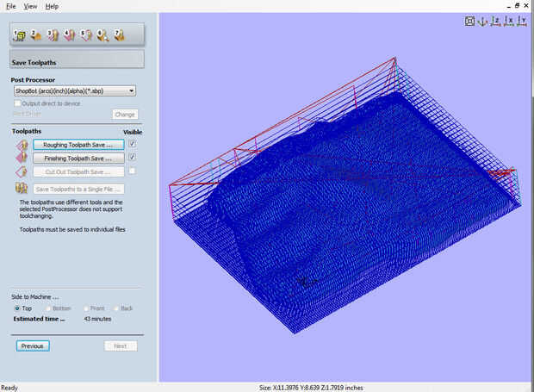Click the 'Post Processor' label
Image resolution: width=534 pixels, height=392 pixels.
[33, 80]
